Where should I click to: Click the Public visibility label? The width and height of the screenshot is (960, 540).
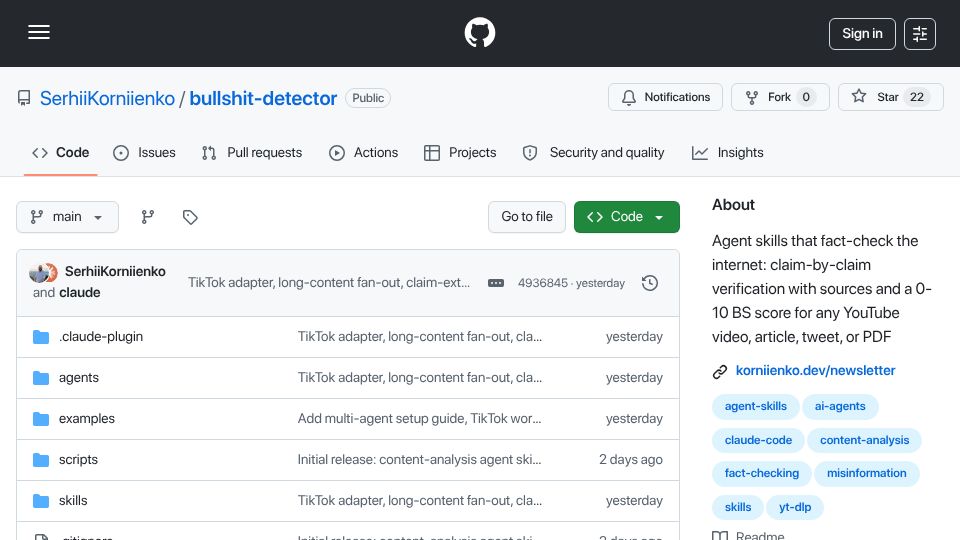[x=368, y=98]
